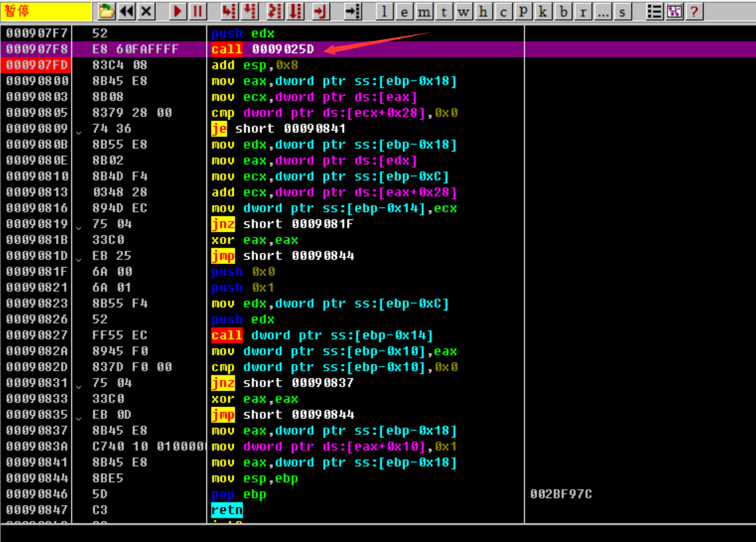Select the cmp dword ptr ds:[ecx+0x28],0x0 instruction
This screenshot has height=542, width=756.
[334, 113]
